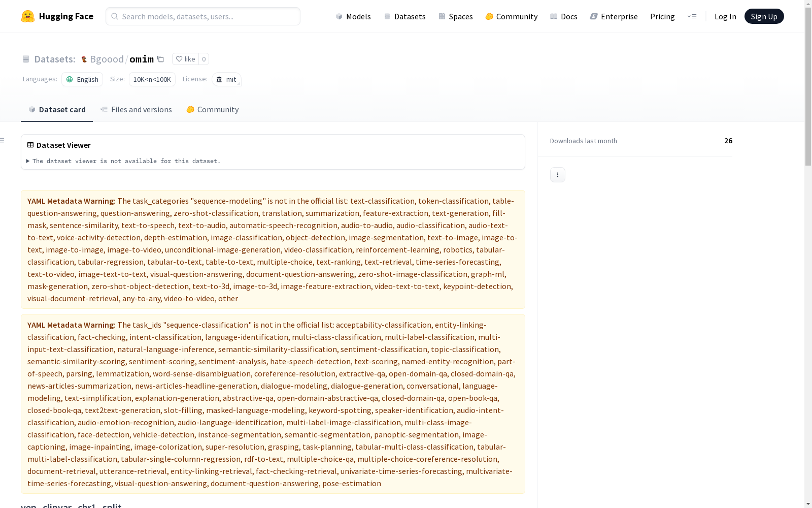
Task: Open the Enterprise page link
Action: point(614,16)
